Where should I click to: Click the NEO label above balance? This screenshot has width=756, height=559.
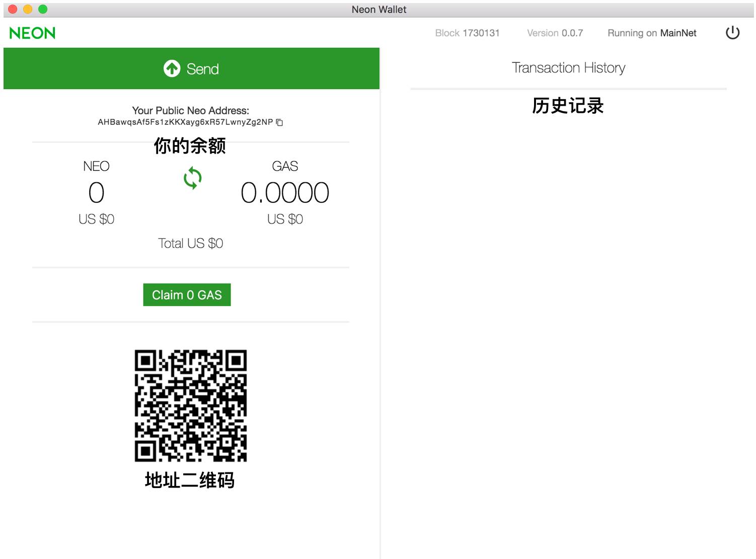click(96, 166)
